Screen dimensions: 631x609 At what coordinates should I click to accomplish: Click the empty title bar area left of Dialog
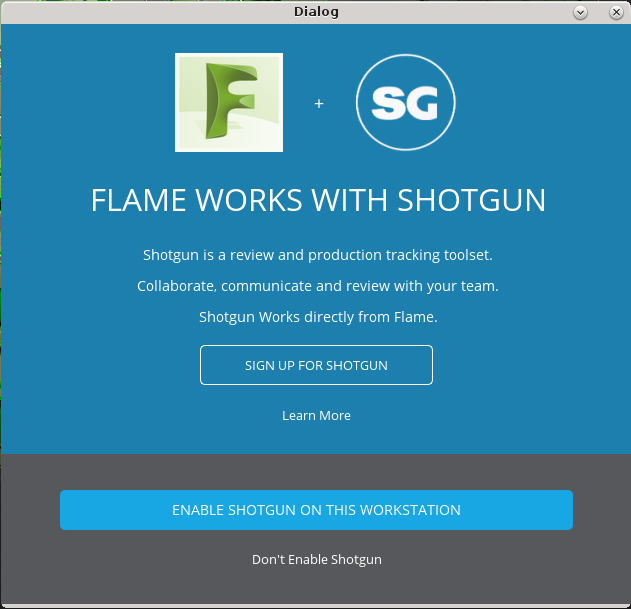coord(145,12)
